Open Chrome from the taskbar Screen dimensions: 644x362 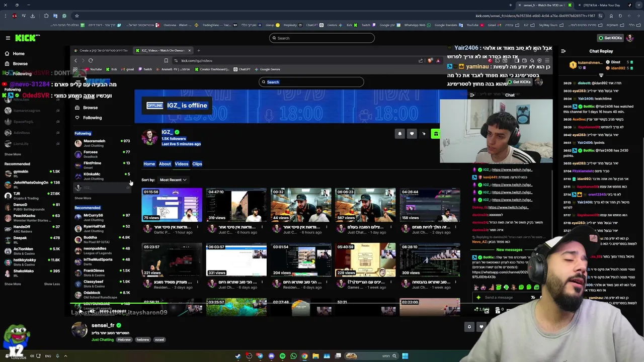[304, 356]
